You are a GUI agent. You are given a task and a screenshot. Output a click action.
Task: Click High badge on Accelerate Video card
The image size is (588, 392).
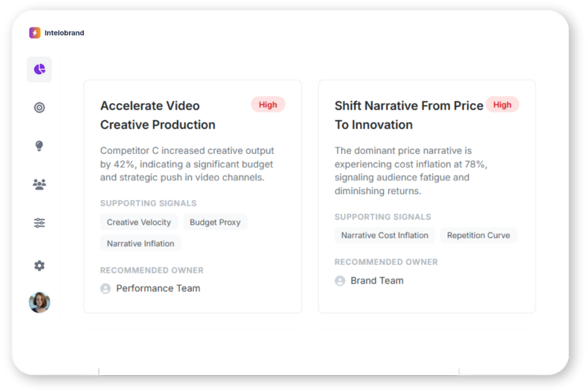[268, 104]
